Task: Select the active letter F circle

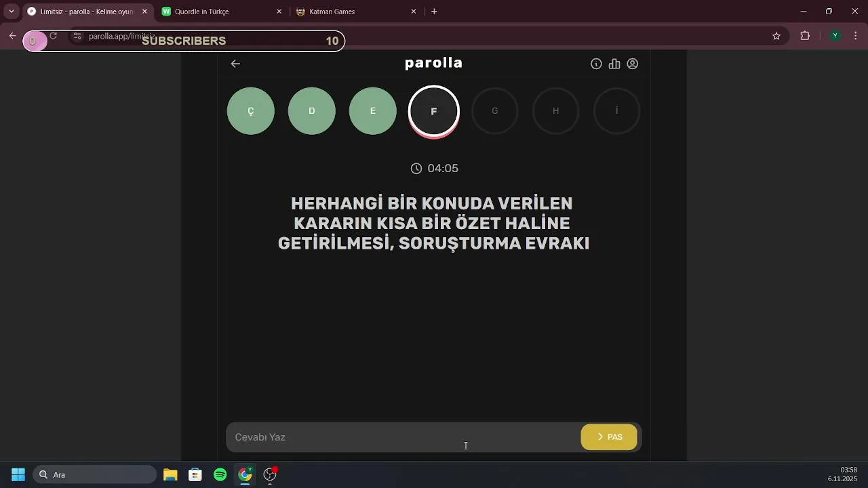Action: point(434,111)
